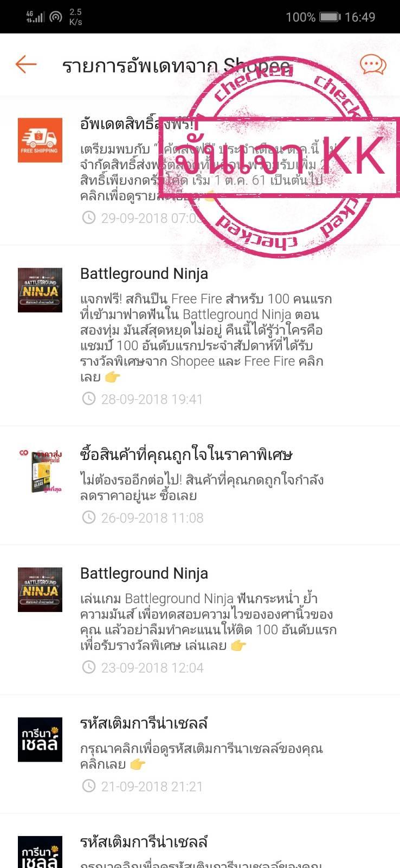The width and height of the screenshot is (400, 868).
Task: Tap the discounted product thumbnail image
Action: (x=40, y=470)
